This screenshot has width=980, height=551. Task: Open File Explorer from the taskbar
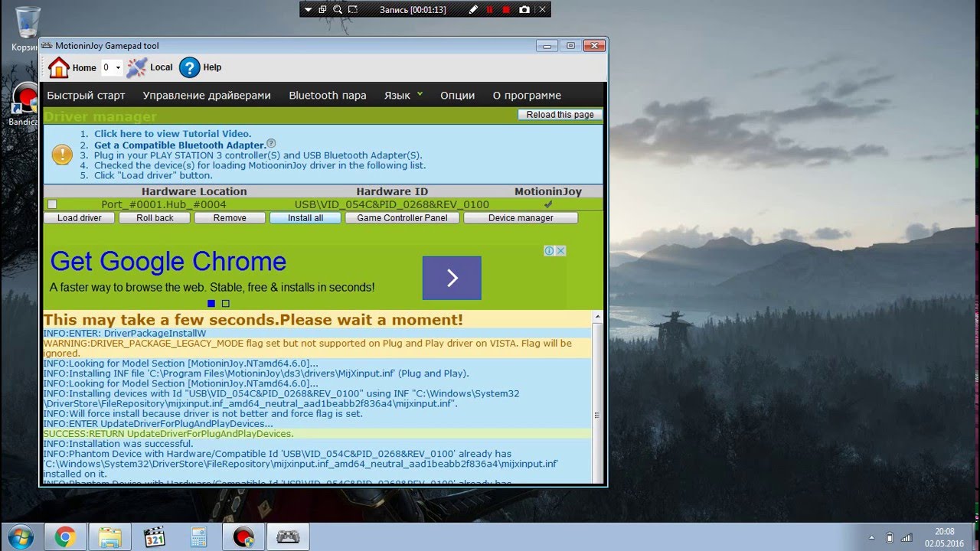(x=109, y=537)
